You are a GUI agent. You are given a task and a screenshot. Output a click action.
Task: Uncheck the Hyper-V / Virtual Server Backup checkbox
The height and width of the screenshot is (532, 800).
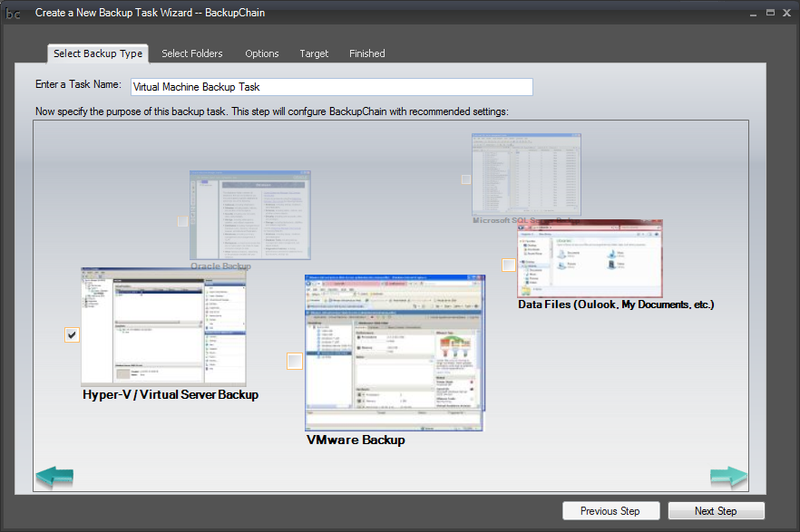click(72, 334)
